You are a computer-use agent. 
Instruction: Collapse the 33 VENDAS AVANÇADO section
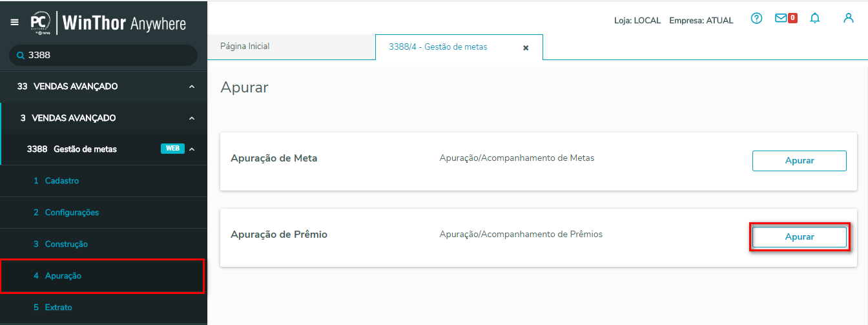pyautogui.click(x=192, y=87)
